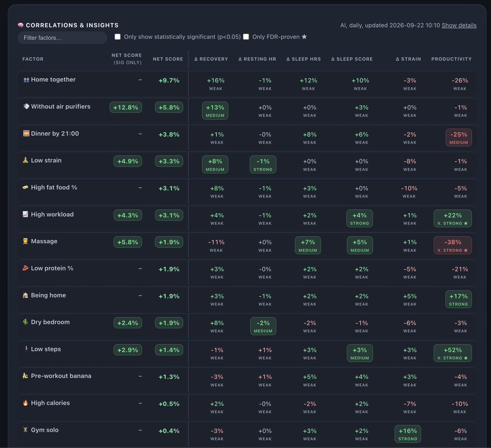Click the Low protein meat icon
This screenshot has height=448, width=491.
(x=25, y=268)
